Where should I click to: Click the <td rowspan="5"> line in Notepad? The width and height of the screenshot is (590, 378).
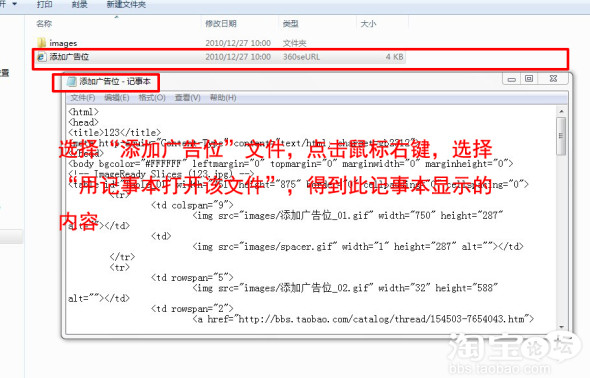[x=192, y=278]
